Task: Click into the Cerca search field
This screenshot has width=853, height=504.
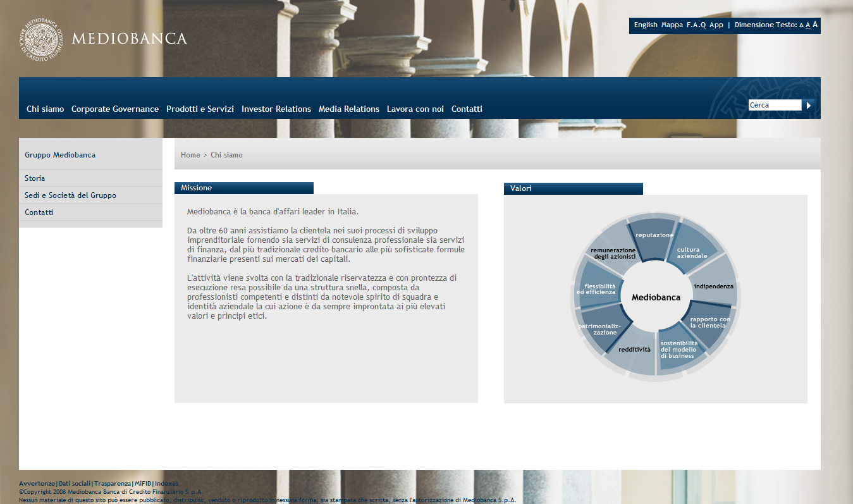Action: click(x=775, y=105)
